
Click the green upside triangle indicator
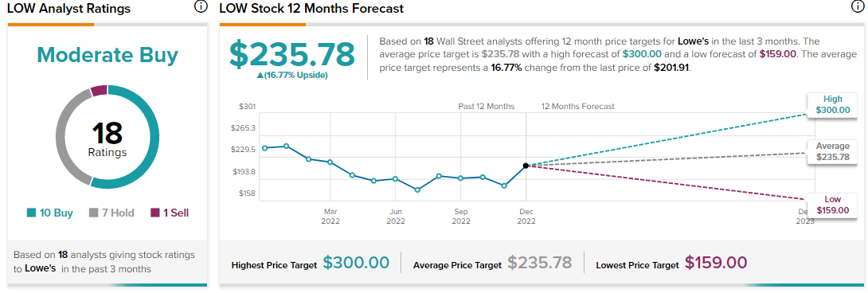(260, 76)
